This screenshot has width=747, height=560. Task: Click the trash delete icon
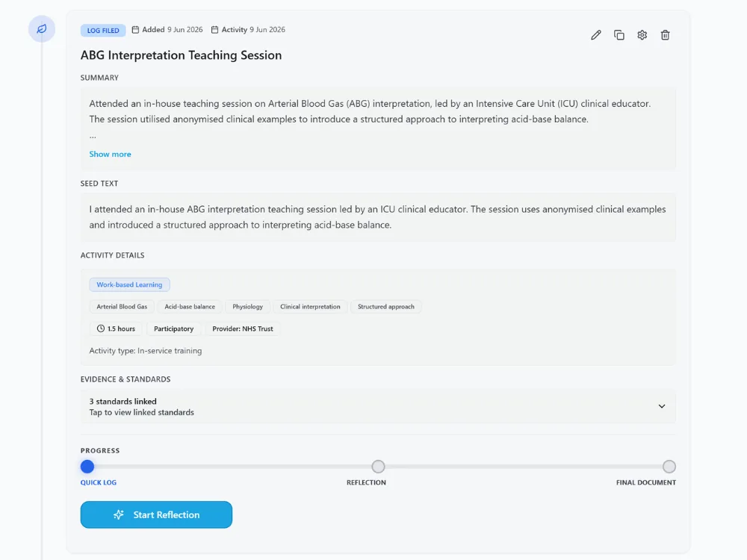click(x=665, y=35)
